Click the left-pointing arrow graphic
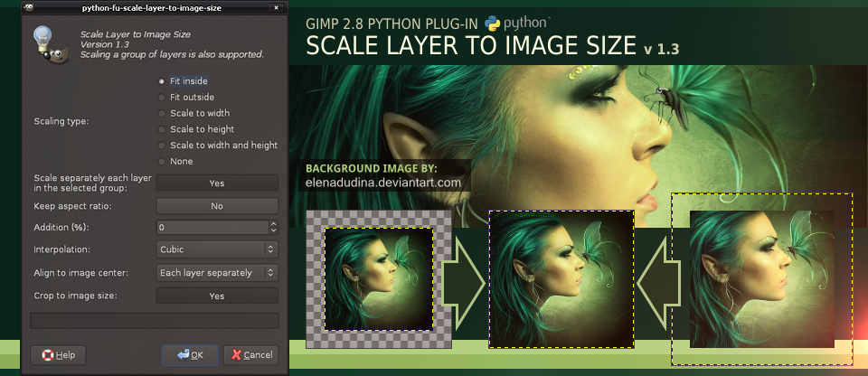868x376 pixels. pos(657,282)
